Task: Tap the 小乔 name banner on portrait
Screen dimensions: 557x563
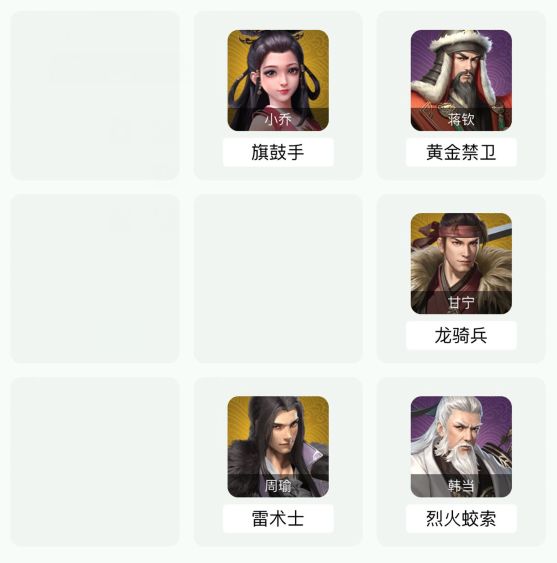Action: point(278,119)
